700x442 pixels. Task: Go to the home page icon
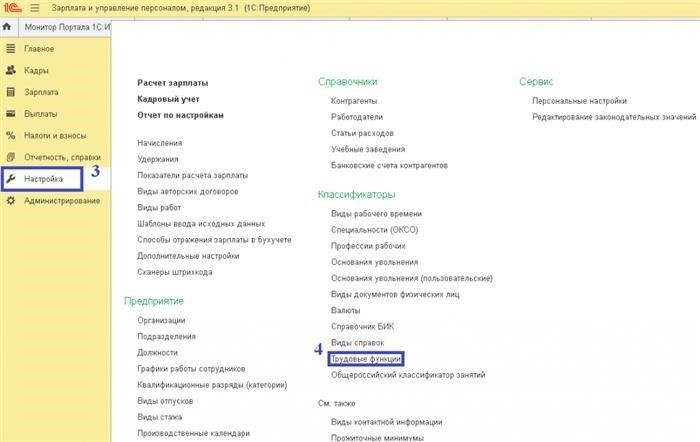pyautogui.click(x=7, y=27)
